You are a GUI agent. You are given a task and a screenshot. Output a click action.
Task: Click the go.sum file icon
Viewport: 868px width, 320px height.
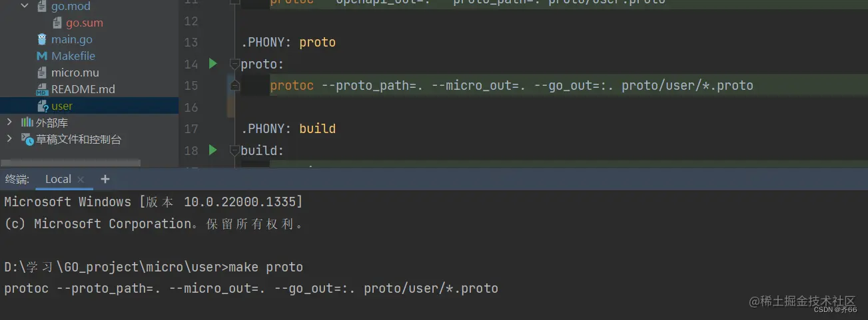click(x=58, y=23)
